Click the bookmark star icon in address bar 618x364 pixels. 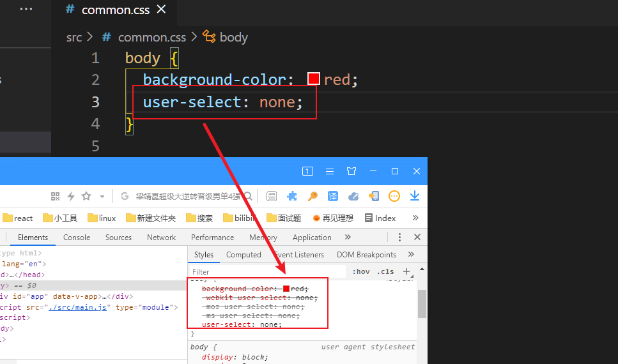coord(86,196)
